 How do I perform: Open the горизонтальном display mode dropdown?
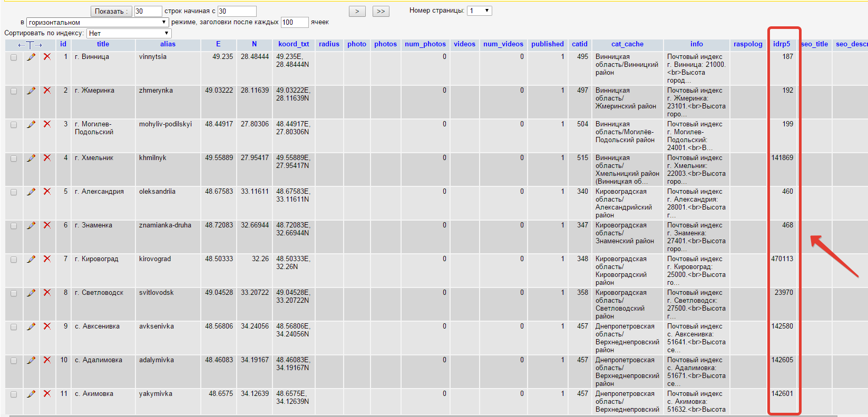pos(97,22)
